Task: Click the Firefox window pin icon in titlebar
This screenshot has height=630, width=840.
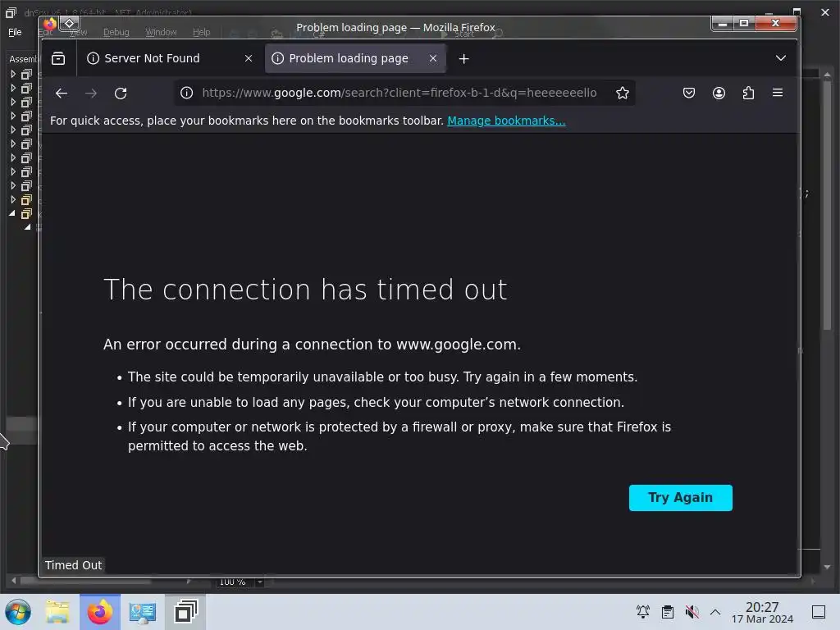Action: 69,23
